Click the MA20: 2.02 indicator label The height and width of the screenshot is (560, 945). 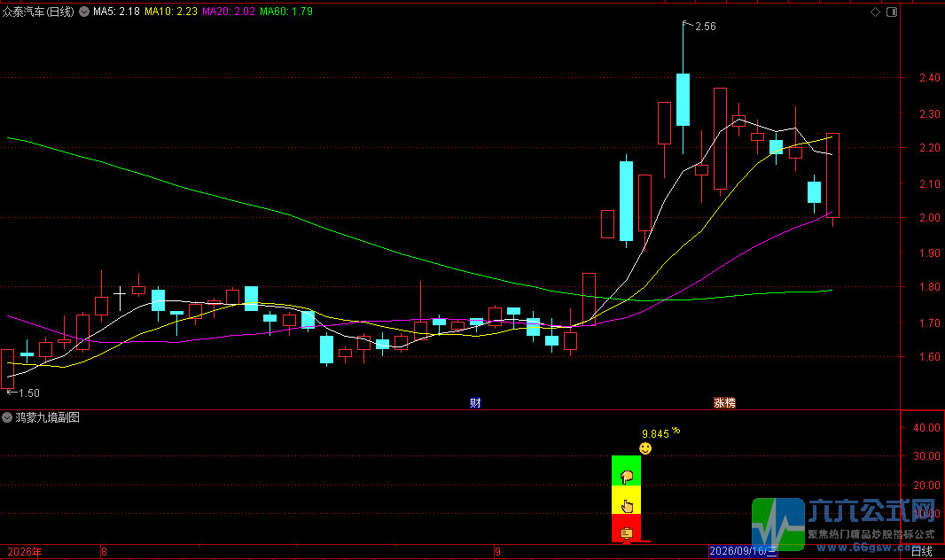229,12
